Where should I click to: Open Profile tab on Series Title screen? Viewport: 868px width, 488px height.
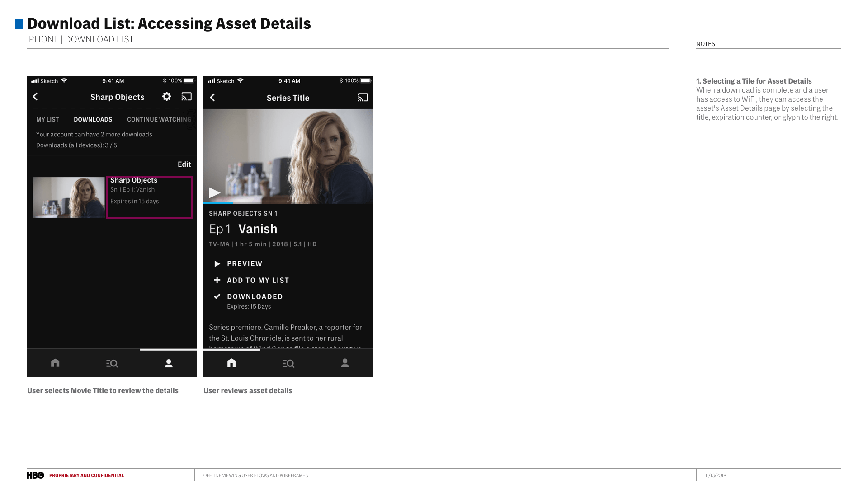(345, 363)
